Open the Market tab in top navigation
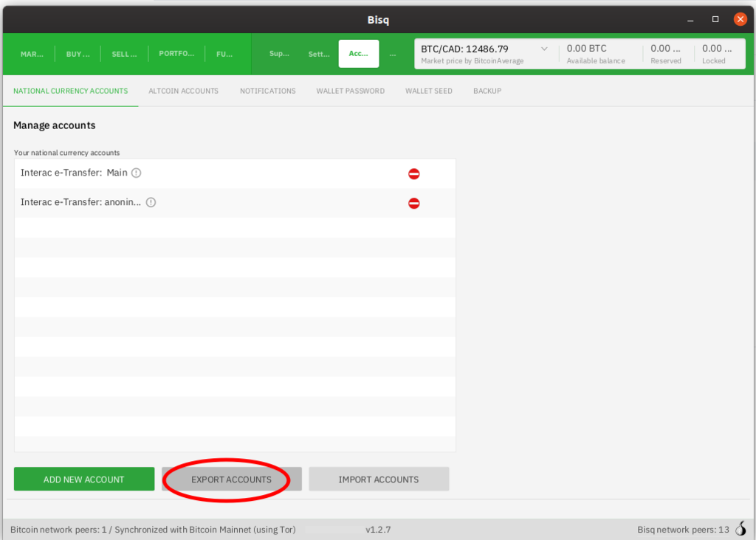756x540 pixels. coord(32,54)
